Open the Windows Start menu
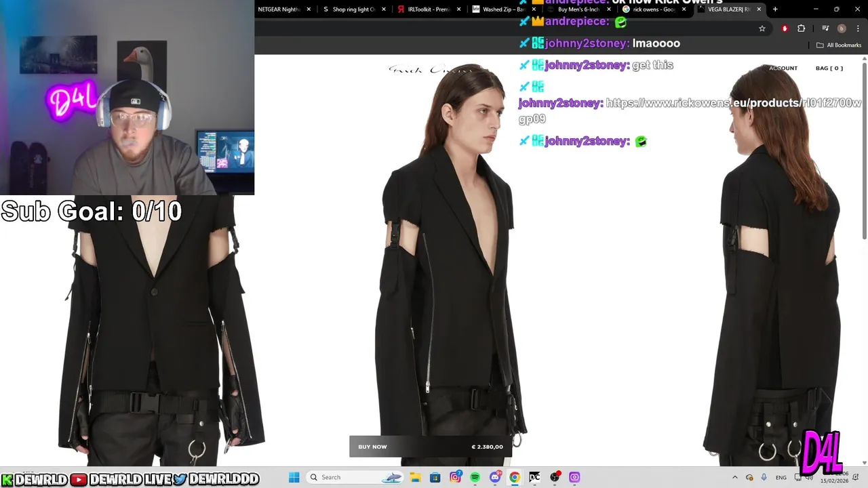The width and height of the screenshot is (868, 488). pos(294,477)
